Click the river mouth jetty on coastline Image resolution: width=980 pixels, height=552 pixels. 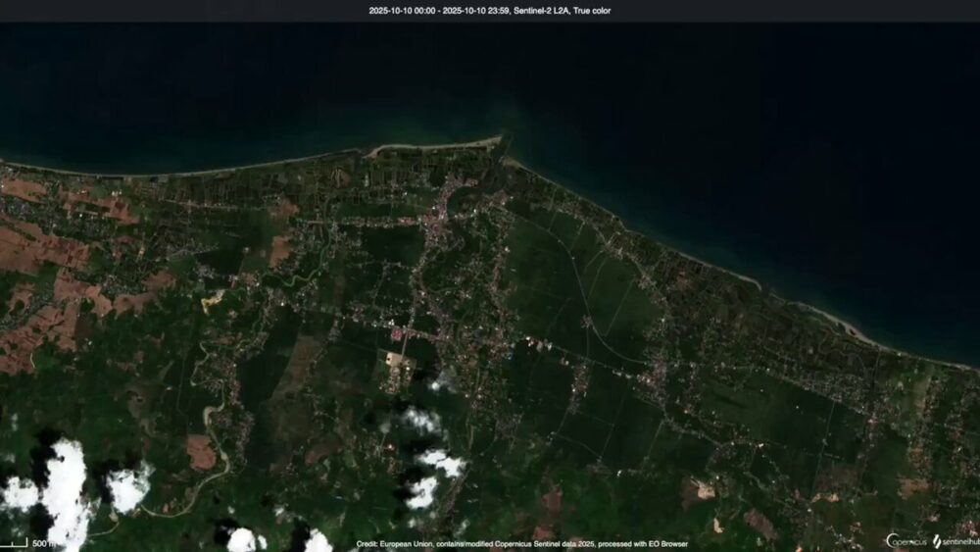[x=503, y=147]
